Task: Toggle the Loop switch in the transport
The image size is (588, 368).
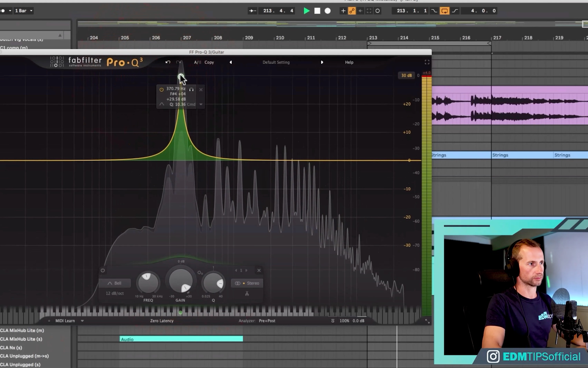Action: [444, 11]
